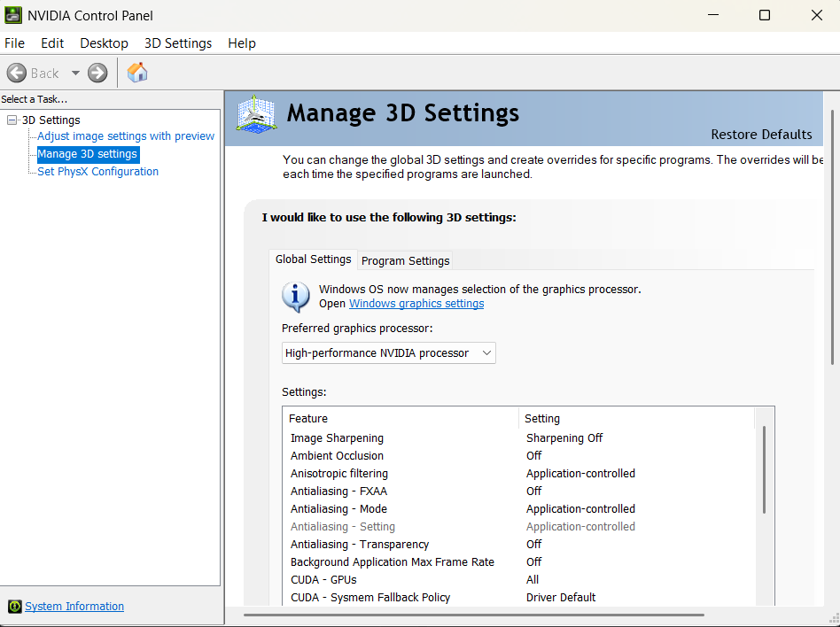Click Anisotropic filtering Application-controlled value
The height and width of the screenshot is (627, 840).
(580, 473)
